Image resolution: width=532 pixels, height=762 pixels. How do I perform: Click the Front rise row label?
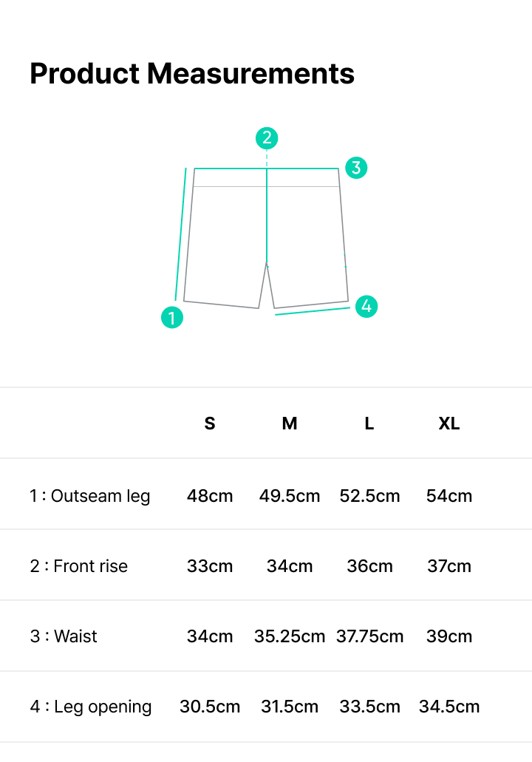point(79,566)
